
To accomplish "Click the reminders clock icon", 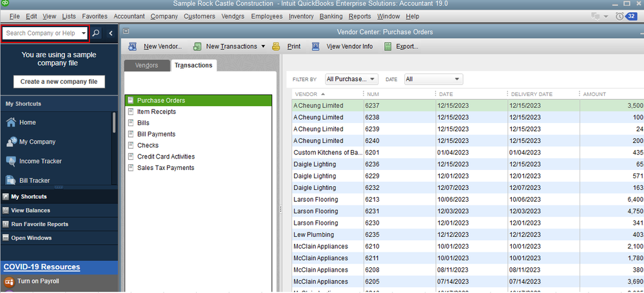I will click(x=620, y=16).
